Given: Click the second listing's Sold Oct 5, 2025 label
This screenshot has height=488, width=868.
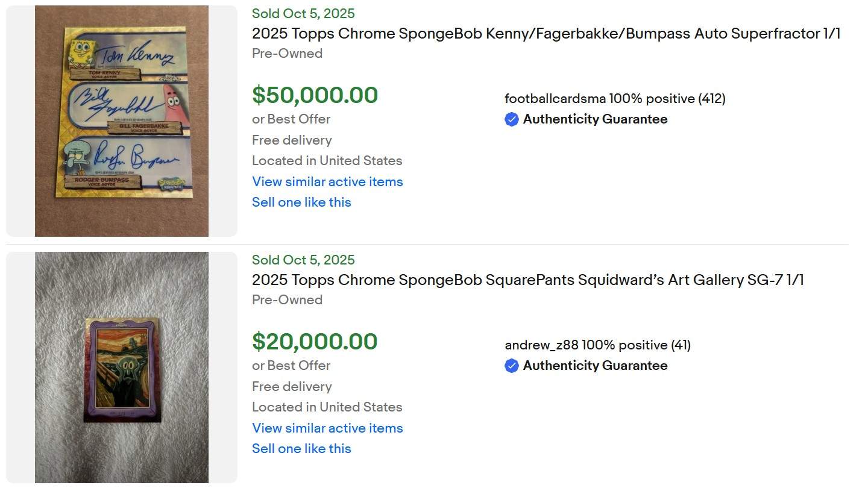Looking at the screenshot, I should coord(303,260).
